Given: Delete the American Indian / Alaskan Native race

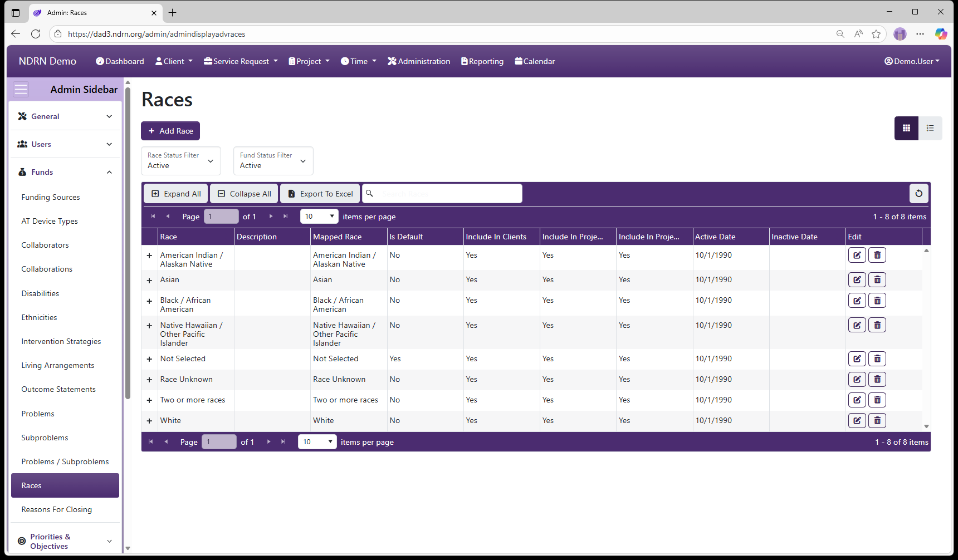Looking at the screenshot, I should click(877, 255).
